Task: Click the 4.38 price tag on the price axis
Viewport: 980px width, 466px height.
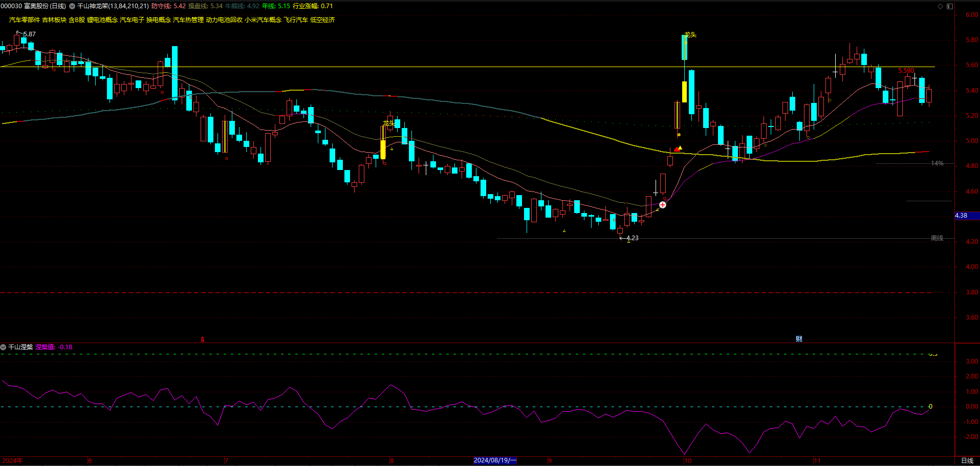Action: pos(967,216)
